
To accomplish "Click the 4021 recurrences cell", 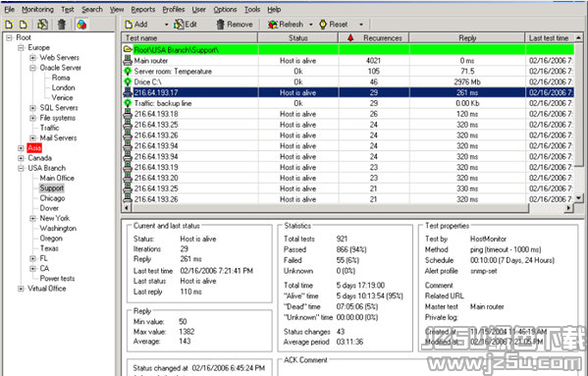I will (x=373, y=60).
